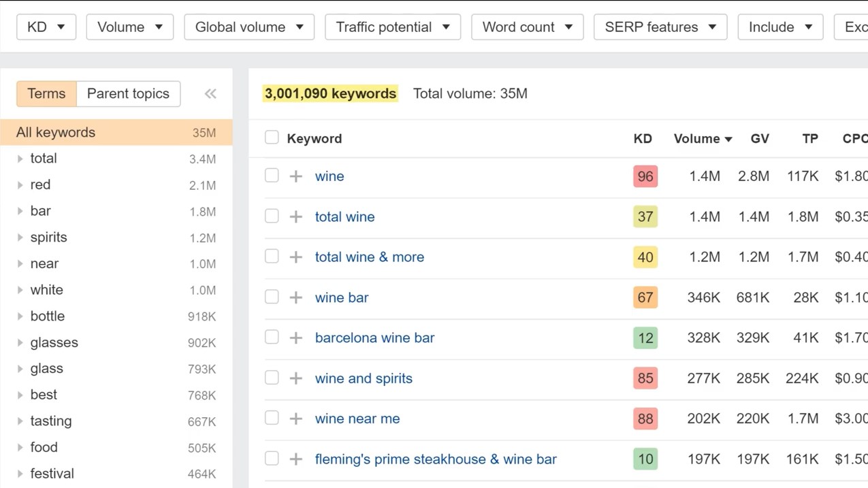Check the box for 'wine' keyword
Viewport: 868px width, 488px height.
272,176
